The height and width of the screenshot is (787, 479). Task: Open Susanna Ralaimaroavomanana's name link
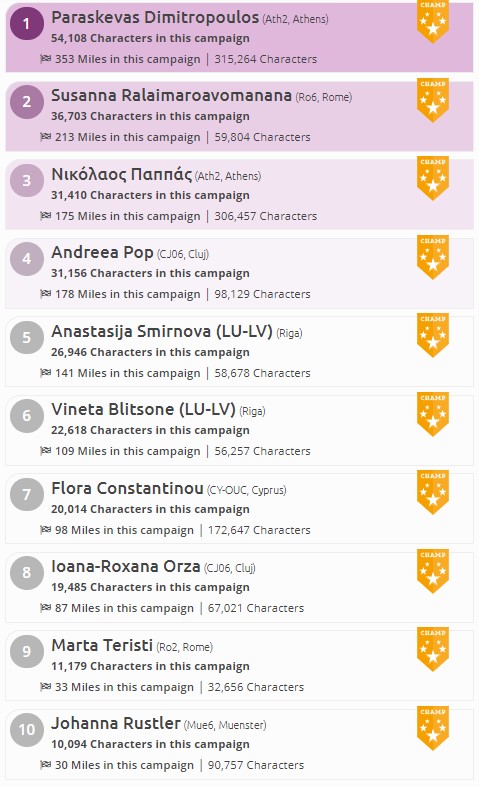click(x=171, y=95)
